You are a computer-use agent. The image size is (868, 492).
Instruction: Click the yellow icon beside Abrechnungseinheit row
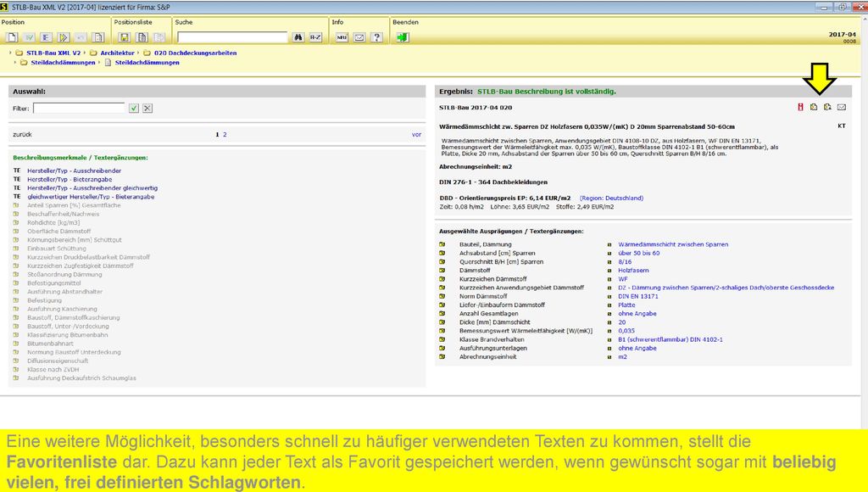[442, 357]
